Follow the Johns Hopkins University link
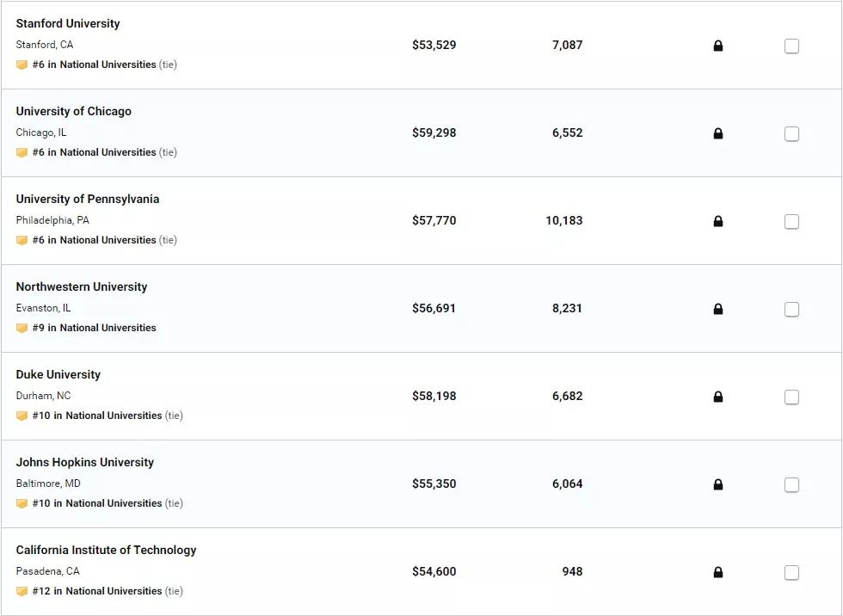This screenshot has height=616, width=843. pyautogui.click(x=85, y=462)
